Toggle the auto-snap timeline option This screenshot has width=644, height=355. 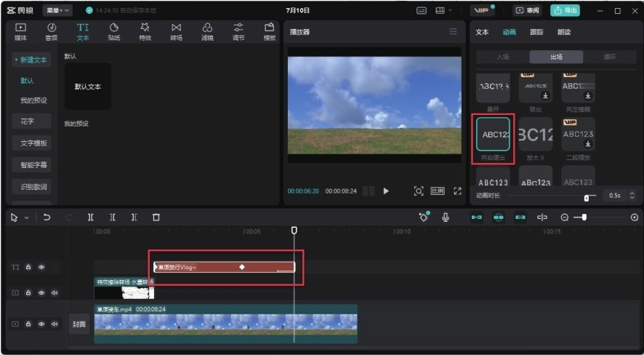coord(499,218)
